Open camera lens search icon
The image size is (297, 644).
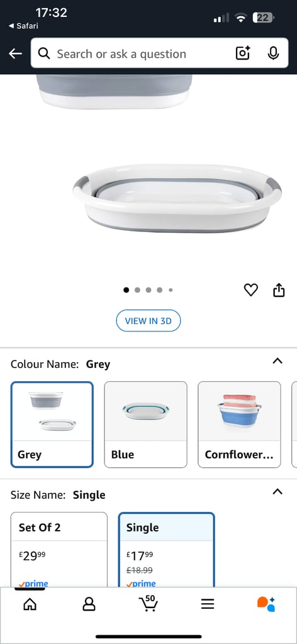[243, 53]
